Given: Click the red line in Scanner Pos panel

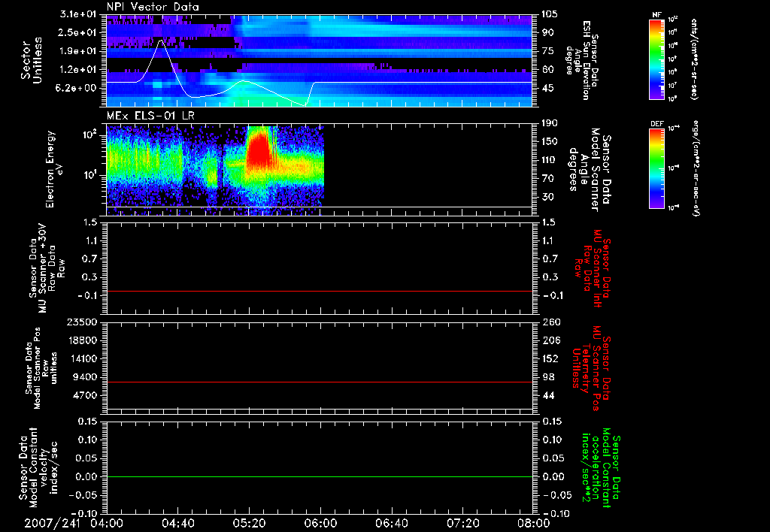Looking at the screenshot, I should click(x=320, y=382).
